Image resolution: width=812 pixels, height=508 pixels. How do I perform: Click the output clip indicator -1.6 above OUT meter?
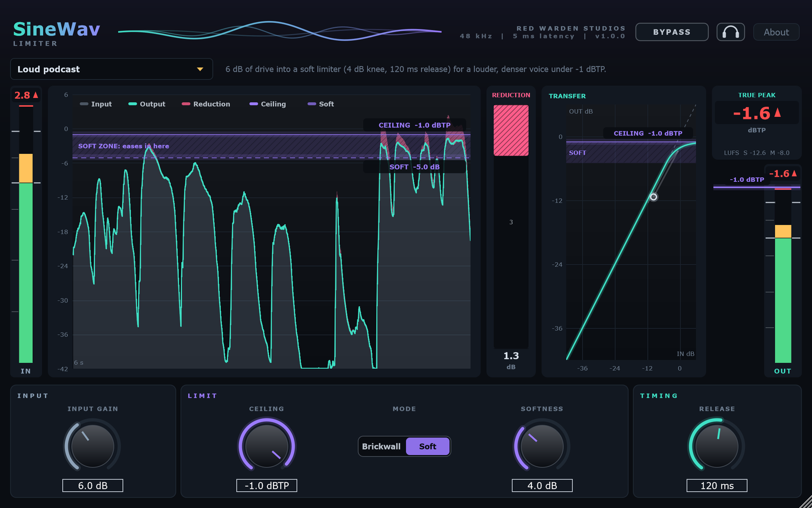783,173
